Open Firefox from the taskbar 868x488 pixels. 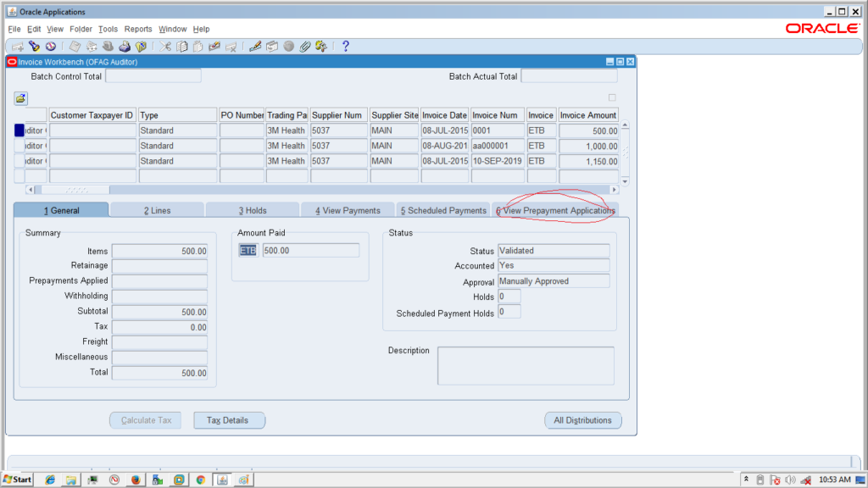click(x=136, y=480)
